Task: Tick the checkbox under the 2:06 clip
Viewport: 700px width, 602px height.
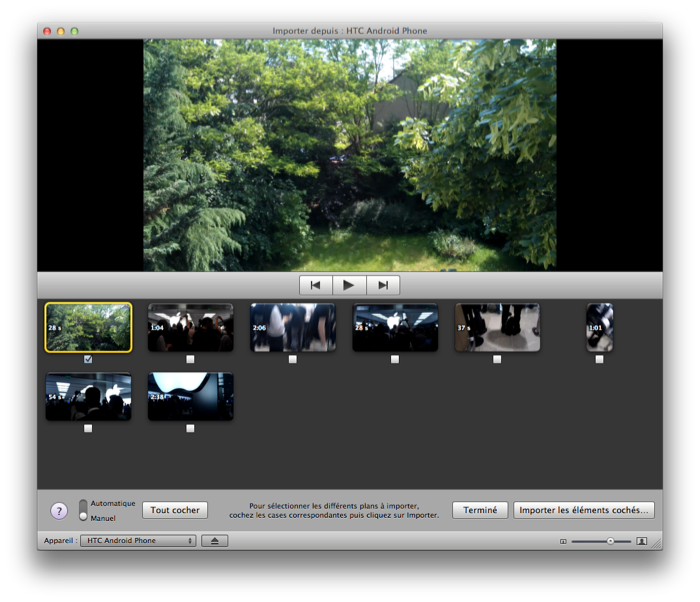Action: (x=292, y=359)
